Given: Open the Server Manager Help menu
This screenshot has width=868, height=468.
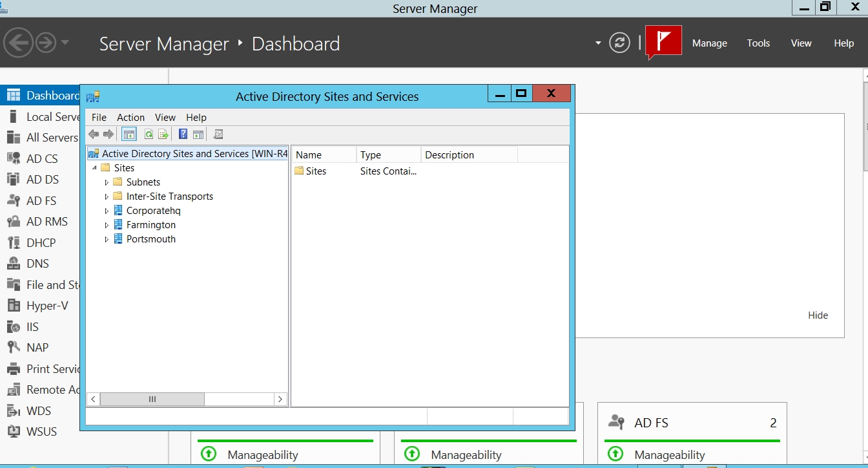Looking at the screenshot, I should pyautogui.click(x=843, y=43).
